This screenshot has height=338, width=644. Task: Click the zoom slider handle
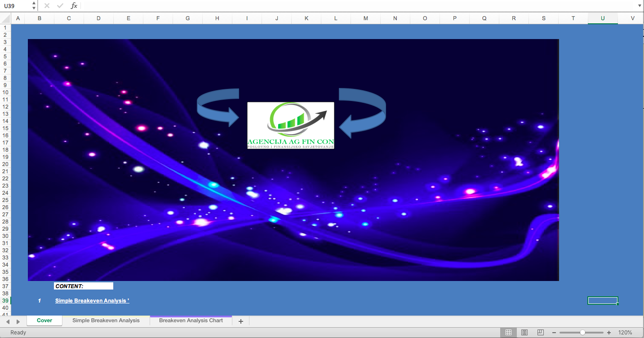click(x=582, y=333)
